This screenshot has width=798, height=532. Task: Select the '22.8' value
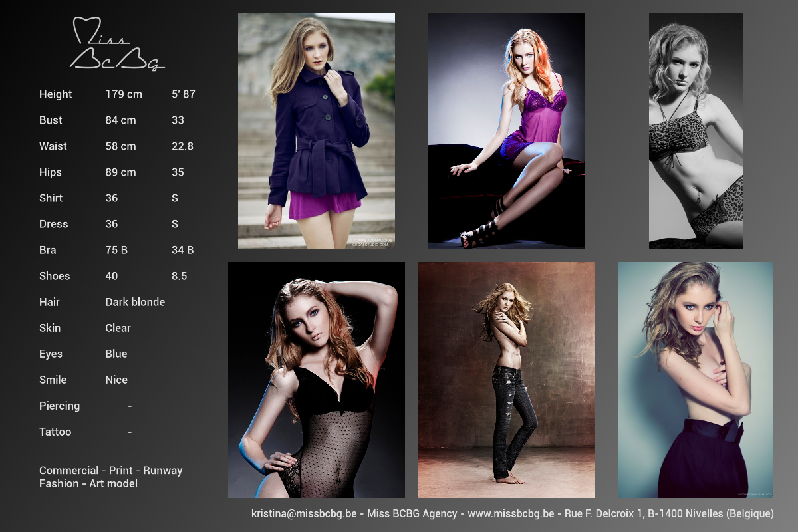point(183,146)
